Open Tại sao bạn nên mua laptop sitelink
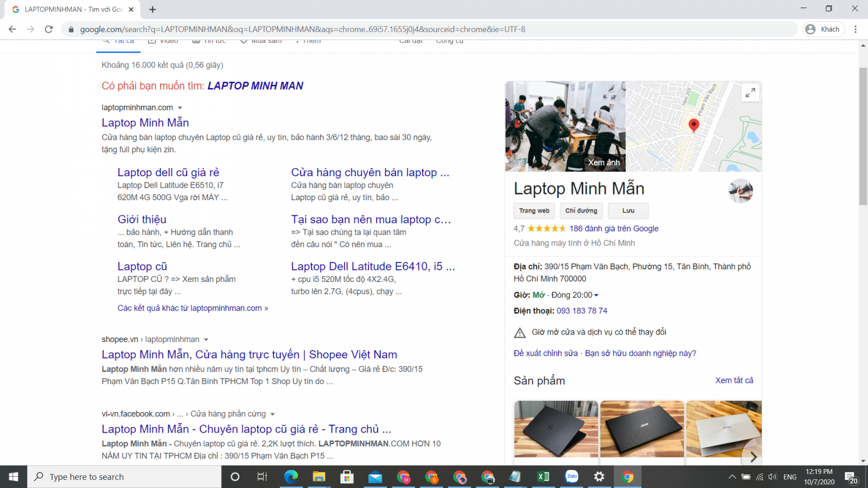This screenshot has width=868, height=488. (371, 220)
